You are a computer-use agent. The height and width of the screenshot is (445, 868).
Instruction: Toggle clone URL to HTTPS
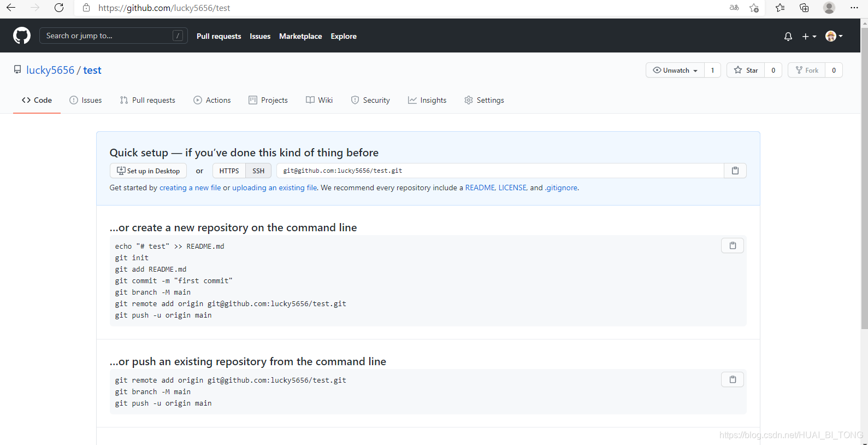point(229,171)
